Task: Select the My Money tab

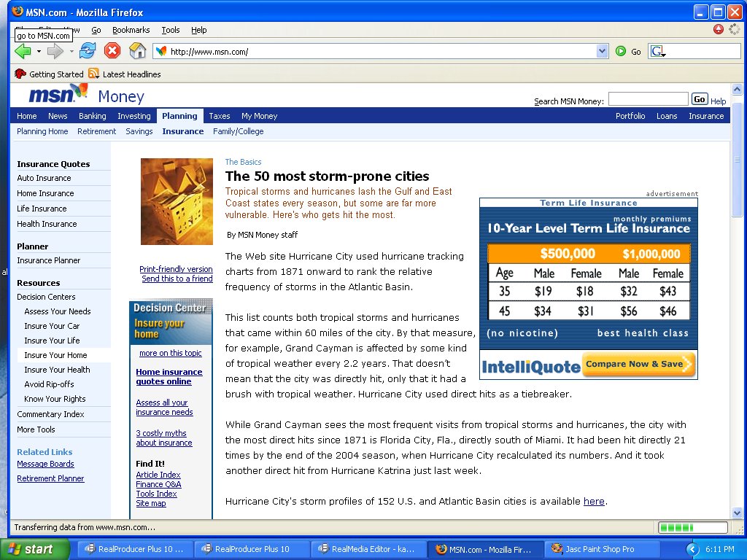Action: [x=259, y=116]
